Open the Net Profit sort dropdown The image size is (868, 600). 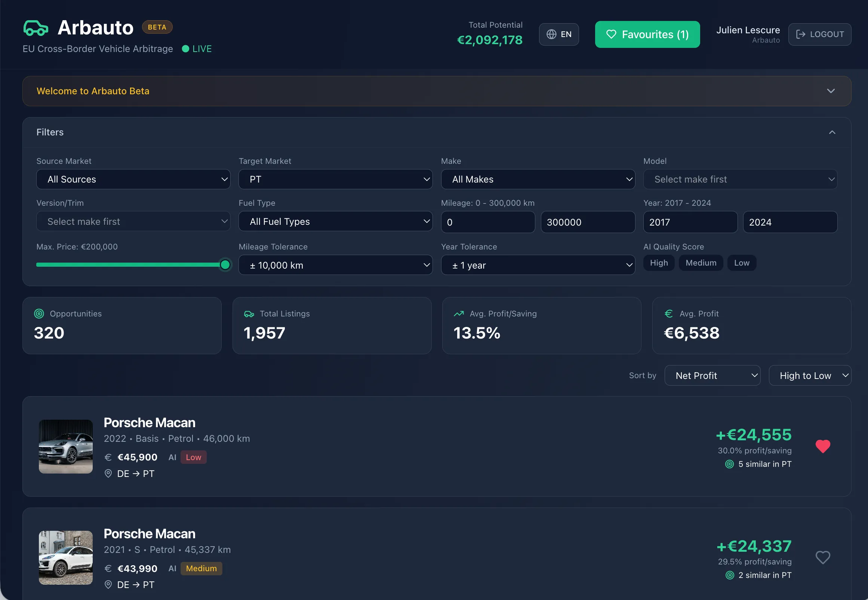pos(712,376)
